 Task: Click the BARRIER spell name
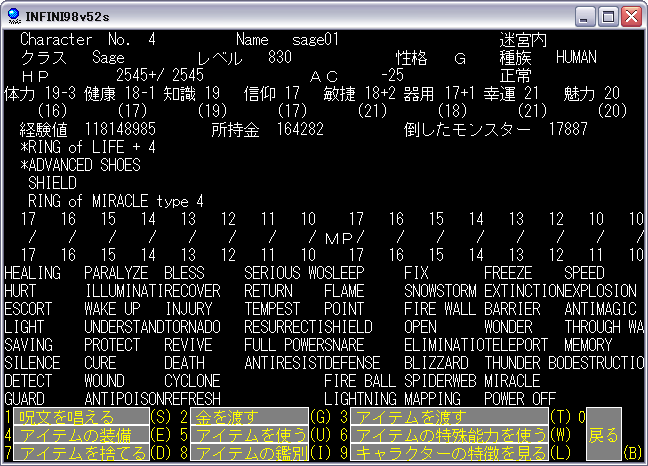[512, 309]
